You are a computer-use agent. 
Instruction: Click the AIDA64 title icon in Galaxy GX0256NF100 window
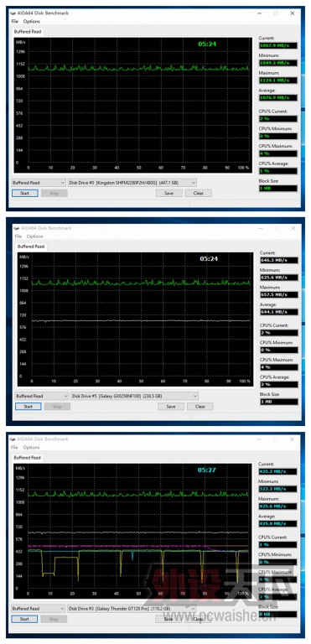tap(16, 228)
